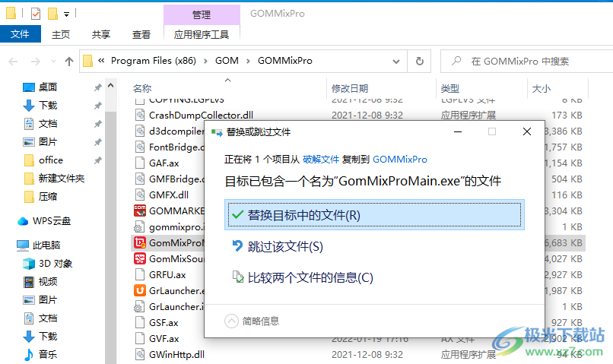This screenshot has height=364, width=613.
Task: Select the GVF.ax file
Action: point(164,339)
